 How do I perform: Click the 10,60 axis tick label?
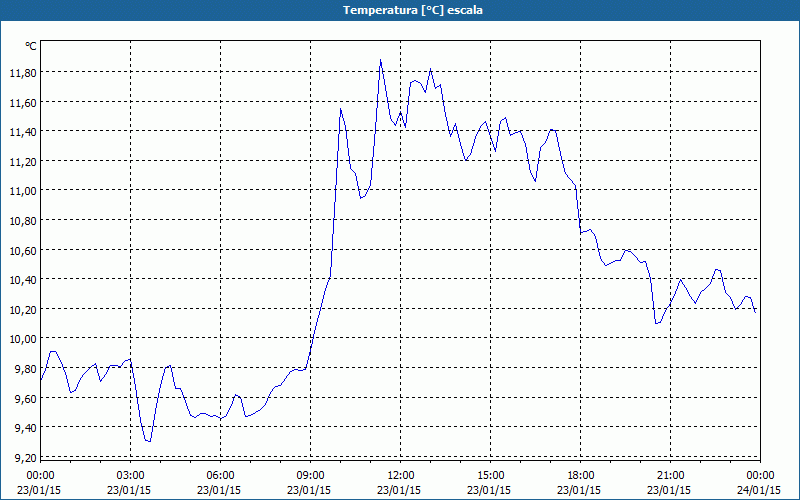click(23, 250)
